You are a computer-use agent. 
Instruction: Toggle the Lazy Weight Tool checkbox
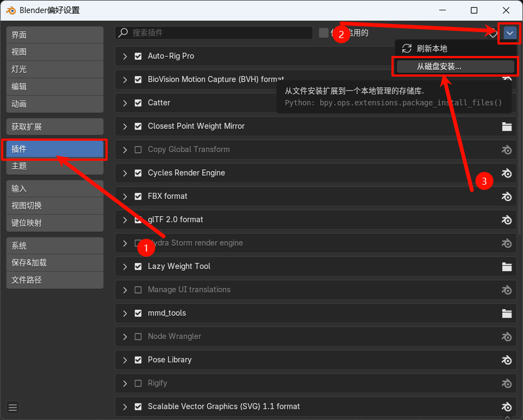[138, 266]
